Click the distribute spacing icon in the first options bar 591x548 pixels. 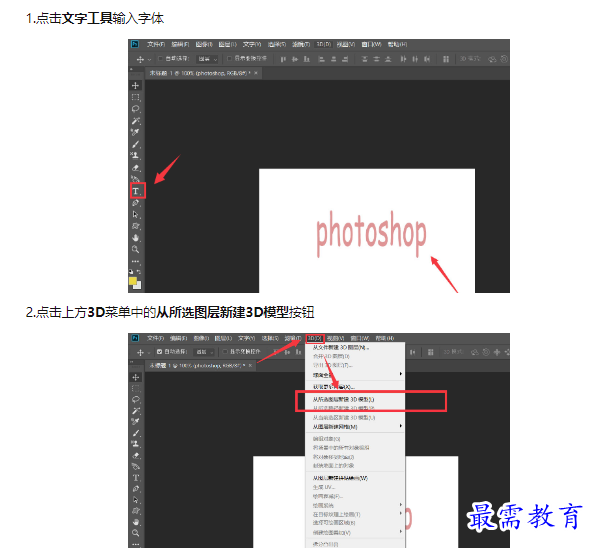pyautogui.click(x=446, y=59)
